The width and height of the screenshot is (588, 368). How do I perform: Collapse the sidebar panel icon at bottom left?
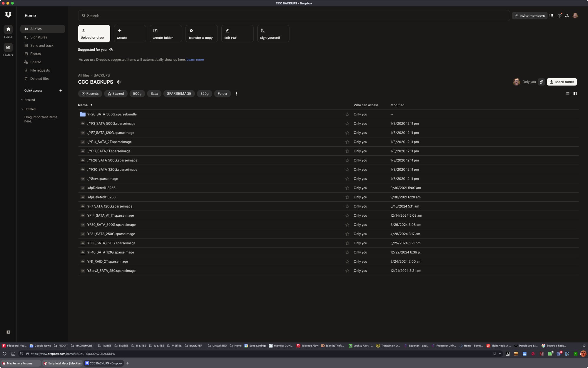(x=8, y=332)
